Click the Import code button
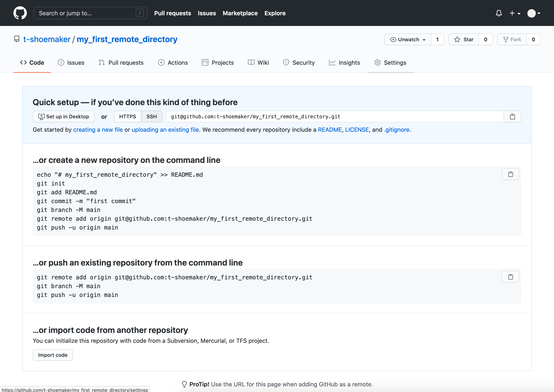This screenshot has height=392, width=554. click(53, 355)
